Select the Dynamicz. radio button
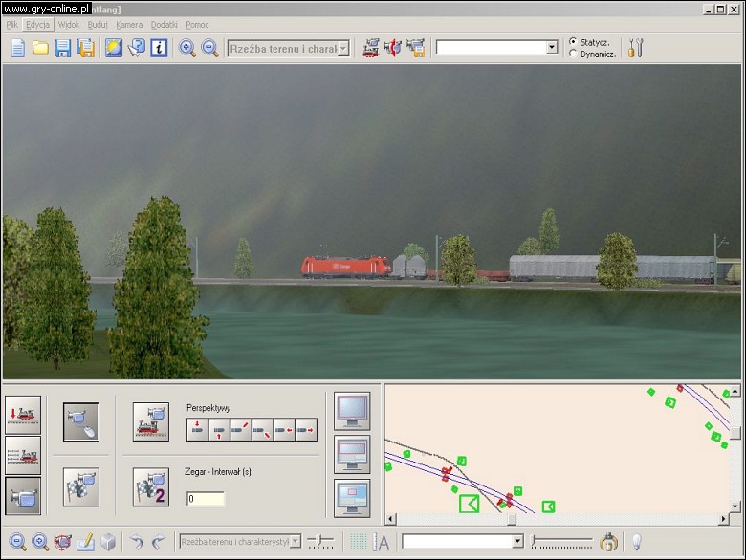Image resolution: width=746 pixels, height=560 pixels. pos(573,54)
